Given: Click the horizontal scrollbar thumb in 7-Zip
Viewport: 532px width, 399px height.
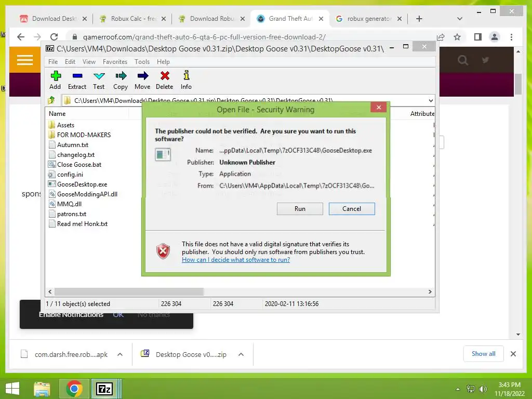Looking at the screenshot, I should coord(129,292).
